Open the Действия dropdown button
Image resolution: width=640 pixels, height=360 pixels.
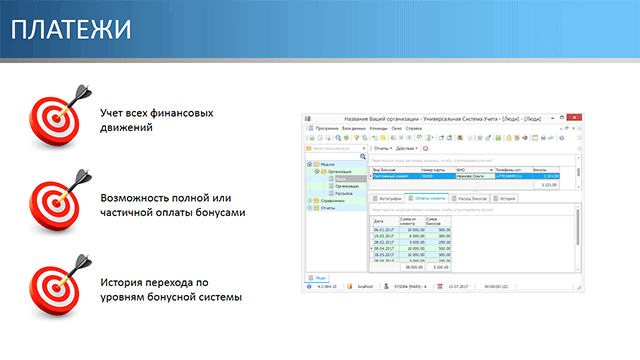(407, 149)
